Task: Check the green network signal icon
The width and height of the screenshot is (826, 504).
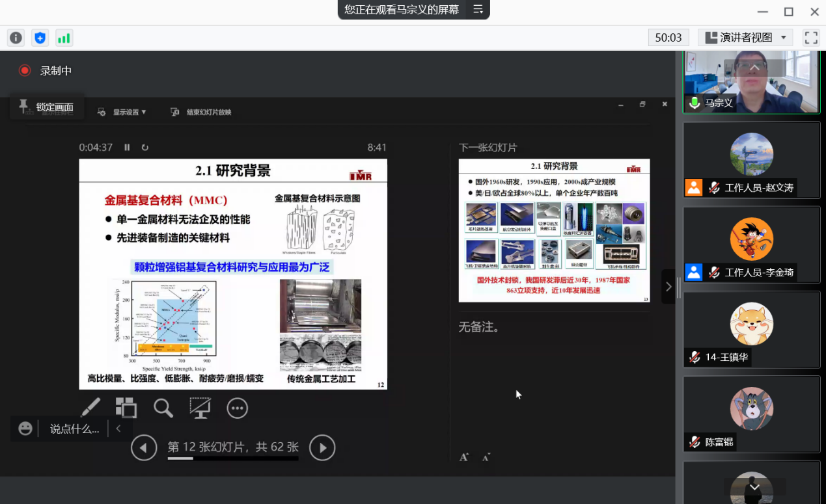Action: (x=64, y=38)
